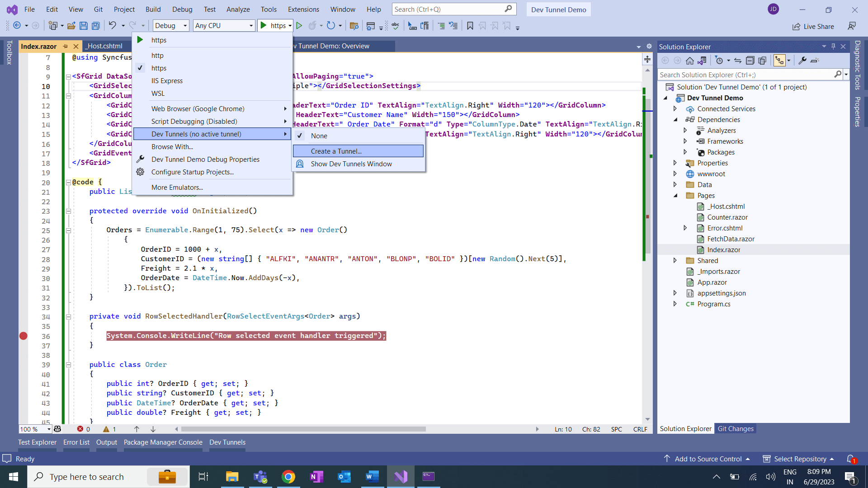The height and width of the screenshot is (488, 868).
Task: Collapse the Pages folder node
Action: 675,196
